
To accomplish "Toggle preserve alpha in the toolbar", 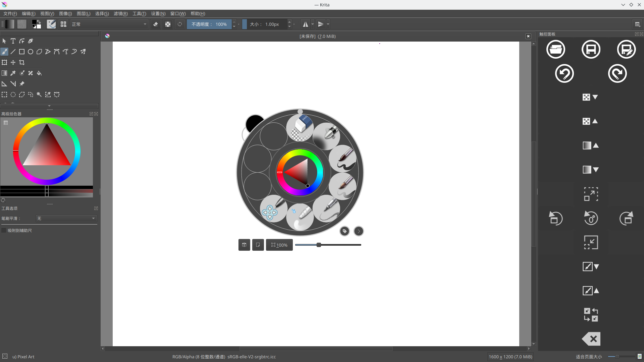I will (x=168, y=24).
